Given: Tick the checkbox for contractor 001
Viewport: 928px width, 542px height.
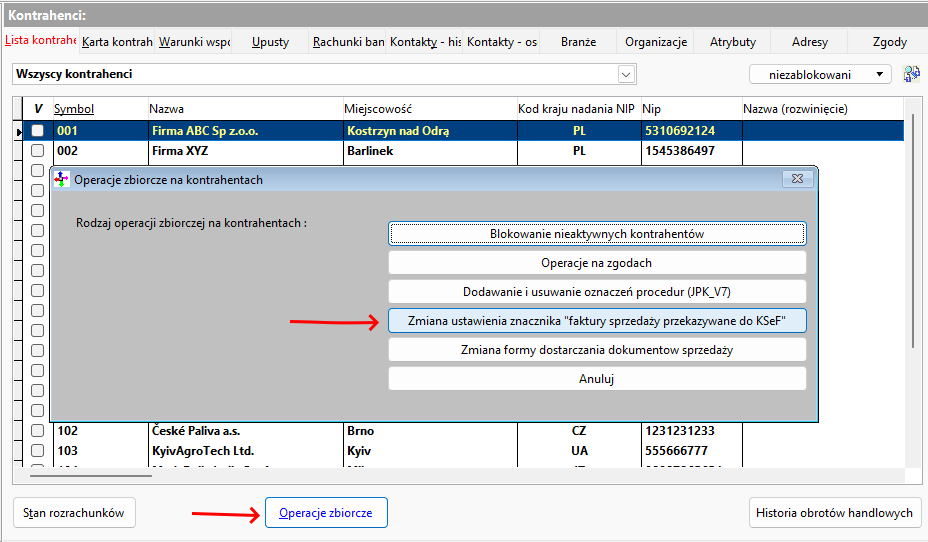Looking at the screenshot, I should [x=38, y=131].
